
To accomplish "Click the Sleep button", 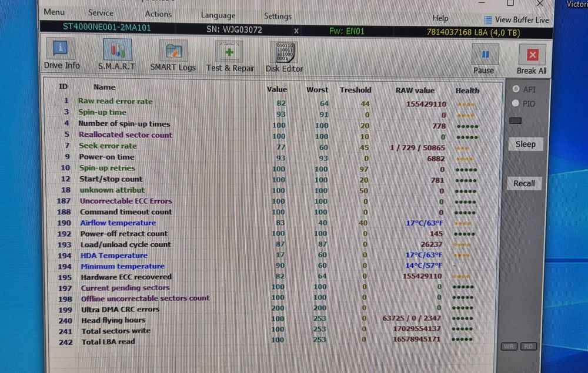I will (x=525, y=144).
